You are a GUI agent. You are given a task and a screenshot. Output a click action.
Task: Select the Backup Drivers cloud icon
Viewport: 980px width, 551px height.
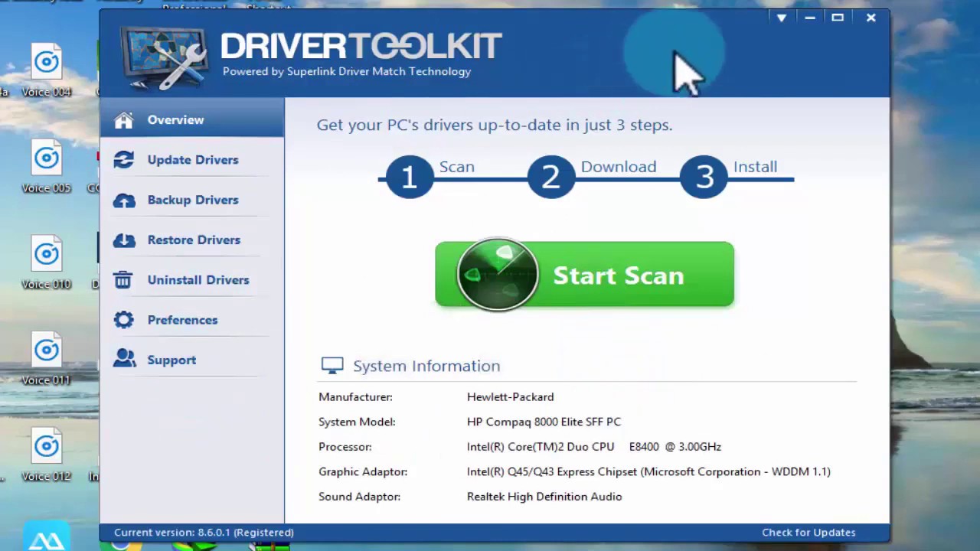(124, 200)
